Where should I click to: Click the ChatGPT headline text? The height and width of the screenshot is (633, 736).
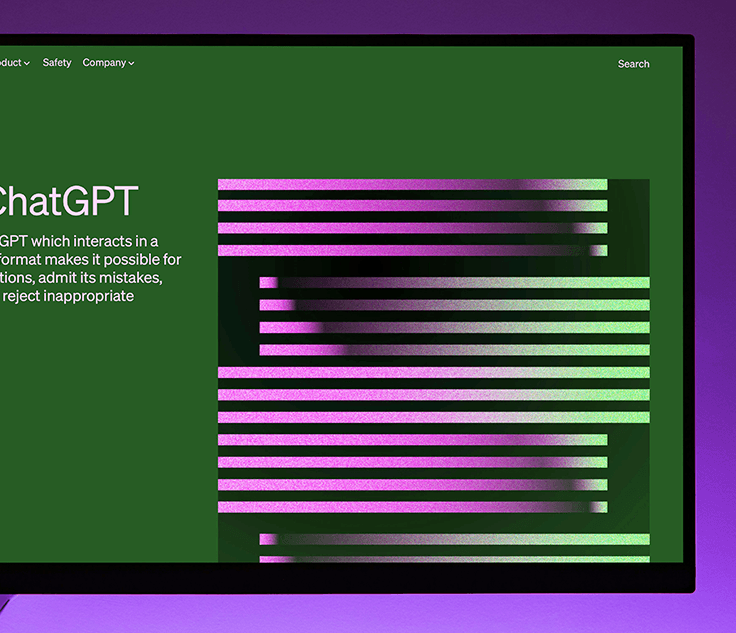[69, 201]
